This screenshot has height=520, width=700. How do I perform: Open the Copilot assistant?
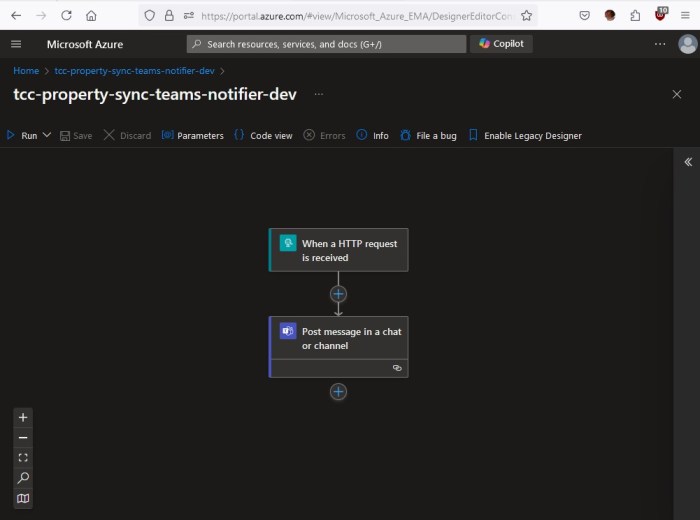click(503, 44)
